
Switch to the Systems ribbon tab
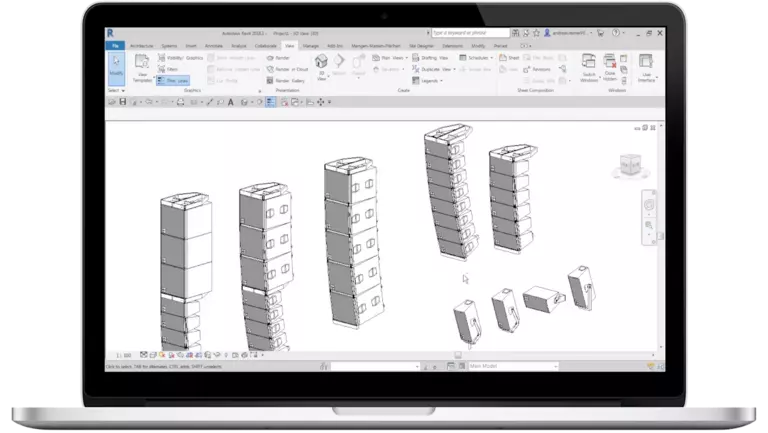tap(169, 46)
